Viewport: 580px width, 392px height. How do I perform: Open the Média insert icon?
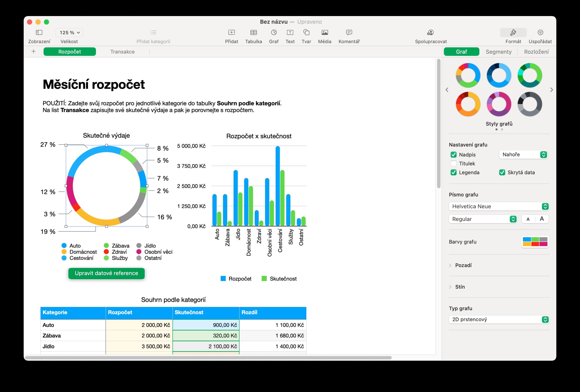point(324,32)
